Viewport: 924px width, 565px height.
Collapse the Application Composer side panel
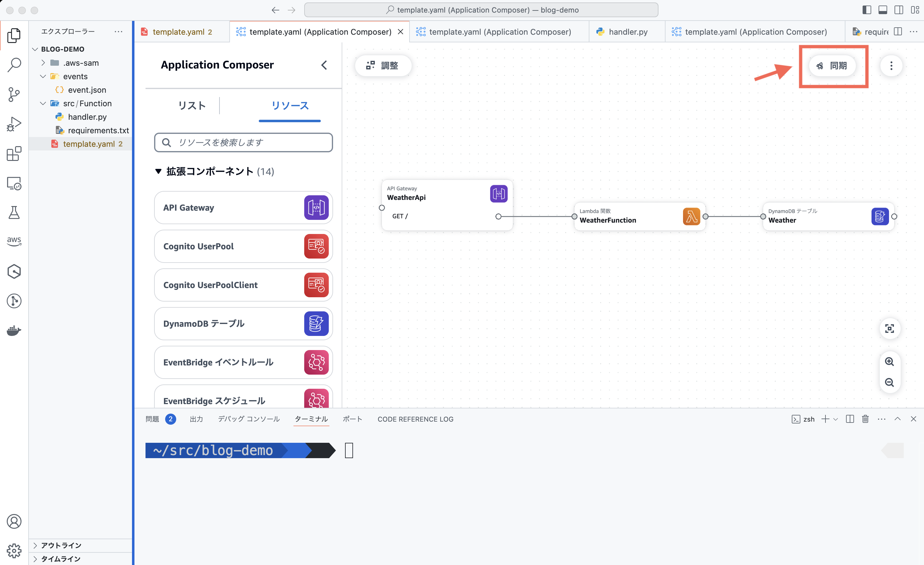tap(324, 65)
